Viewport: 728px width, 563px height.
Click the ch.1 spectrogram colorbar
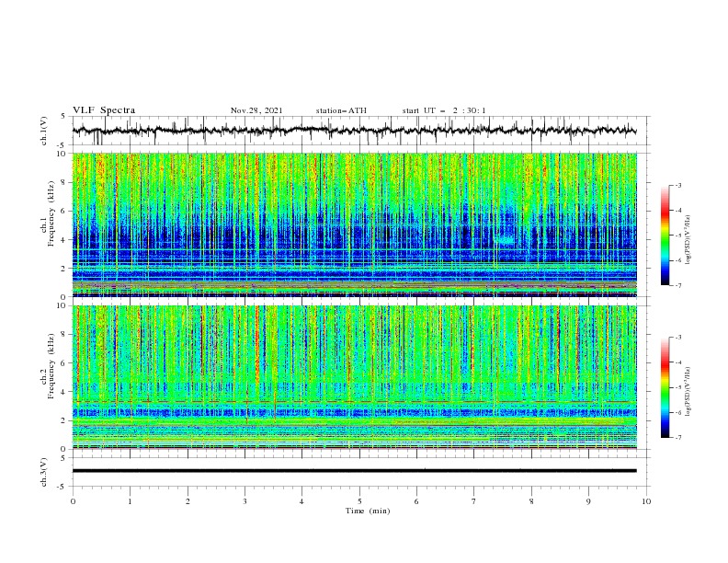click(665, 236)
